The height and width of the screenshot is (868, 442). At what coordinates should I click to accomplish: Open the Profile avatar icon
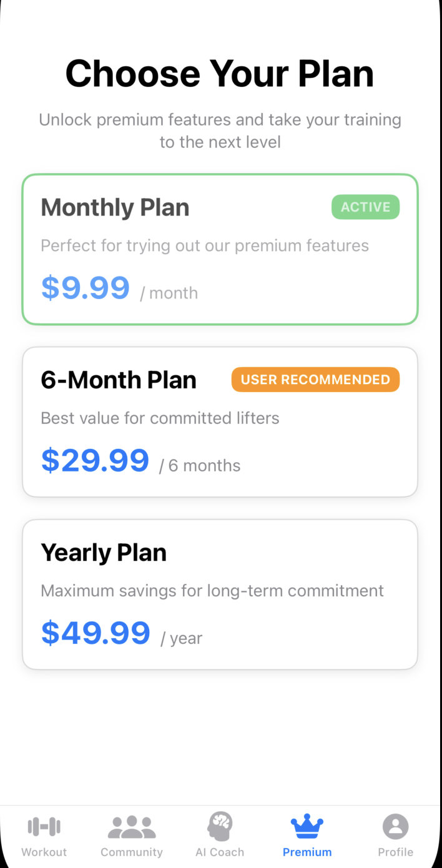pyautogui.click(x=395, y=827)
